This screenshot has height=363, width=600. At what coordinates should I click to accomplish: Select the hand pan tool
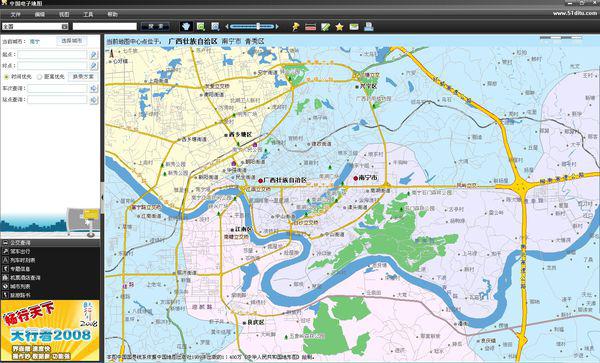186,26
